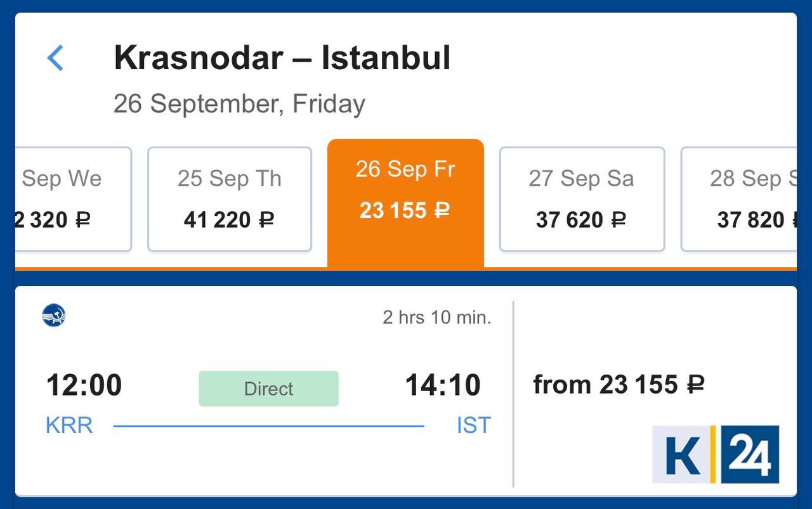
Task: Click the 37 620 ₽ price
Action: click(581, 220)
